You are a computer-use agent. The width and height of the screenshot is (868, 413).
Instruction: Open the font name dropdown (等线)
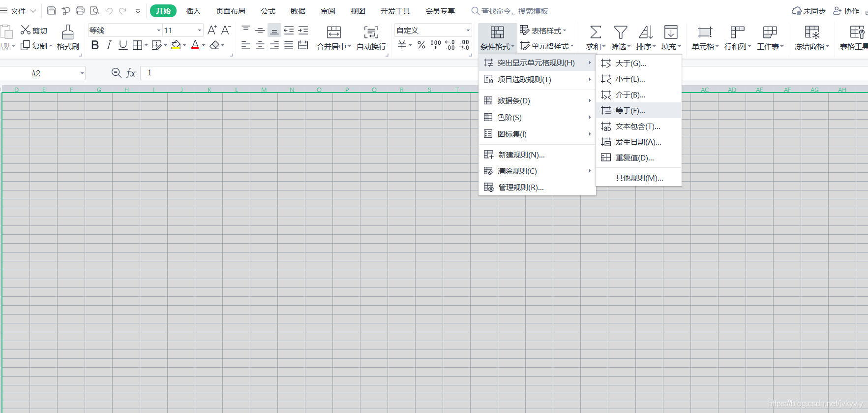tap(159, 31)
